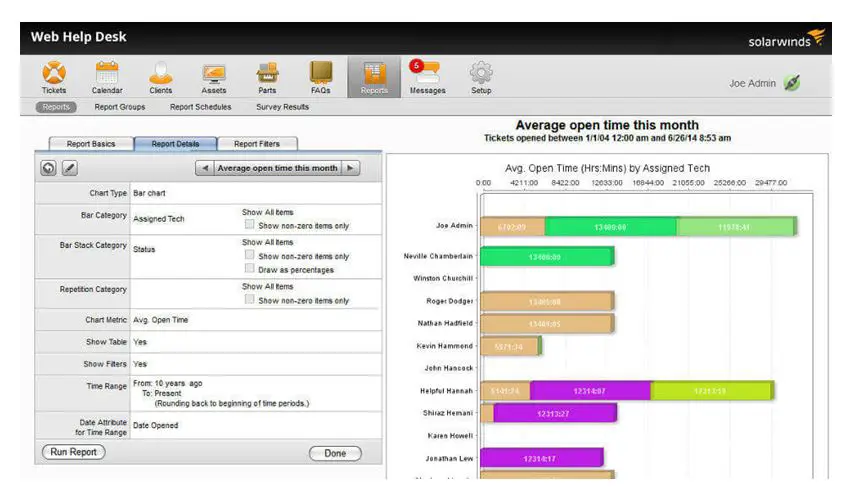Image resolution: width=846 pixels, height=489 pixels.
Task: Click Shiraz Hemani's purple bar segment
Action: [555, 413]
